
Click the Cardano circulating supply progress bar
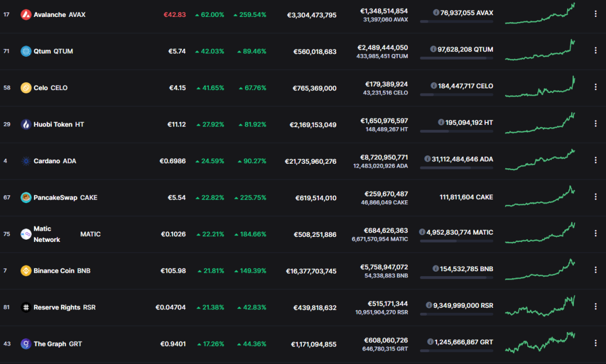pyautogui.click(x=456, y=168)
